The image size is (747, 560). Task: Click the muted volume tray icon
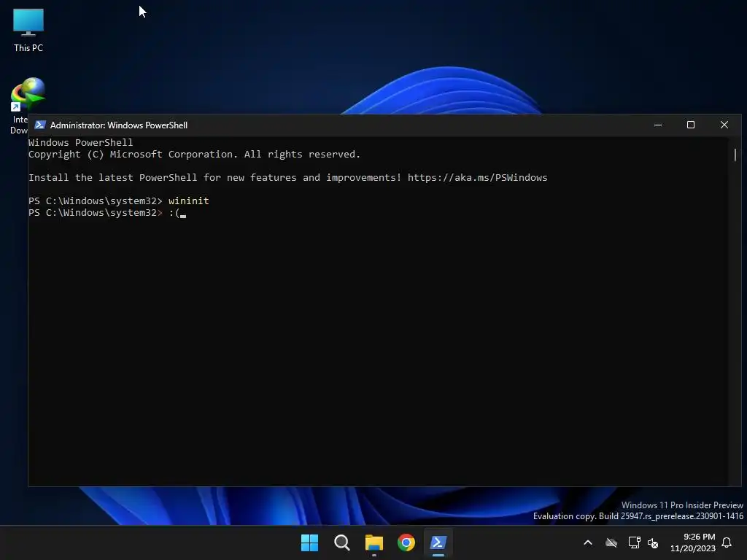(653, 542)
